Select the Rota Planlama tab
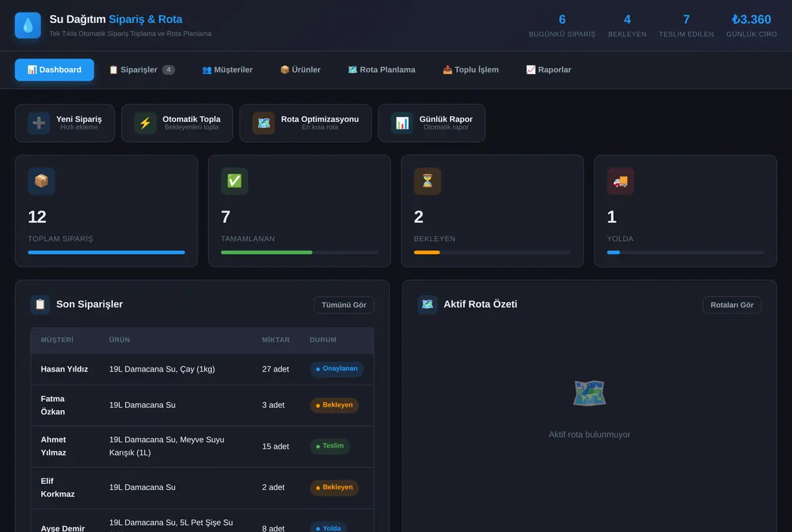Screen dimensions: 792x532 (x=381, y=69)
